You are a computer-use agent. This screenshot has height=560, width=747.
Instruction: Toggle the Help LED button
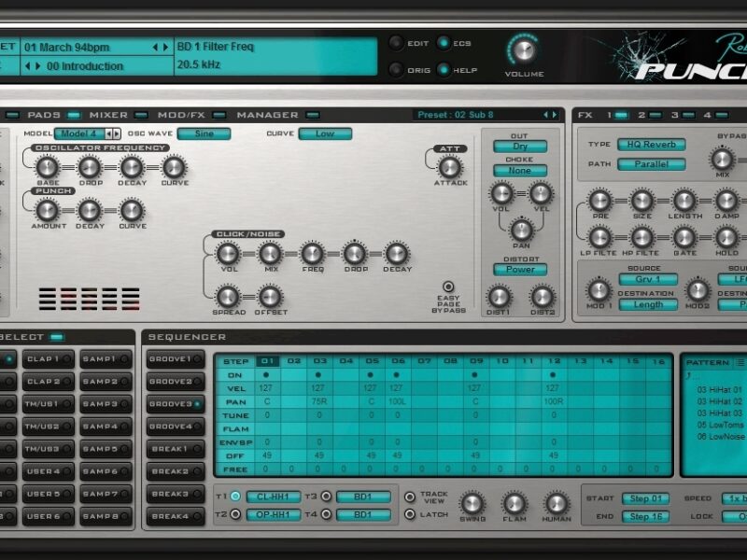click(x=443, y=69)
